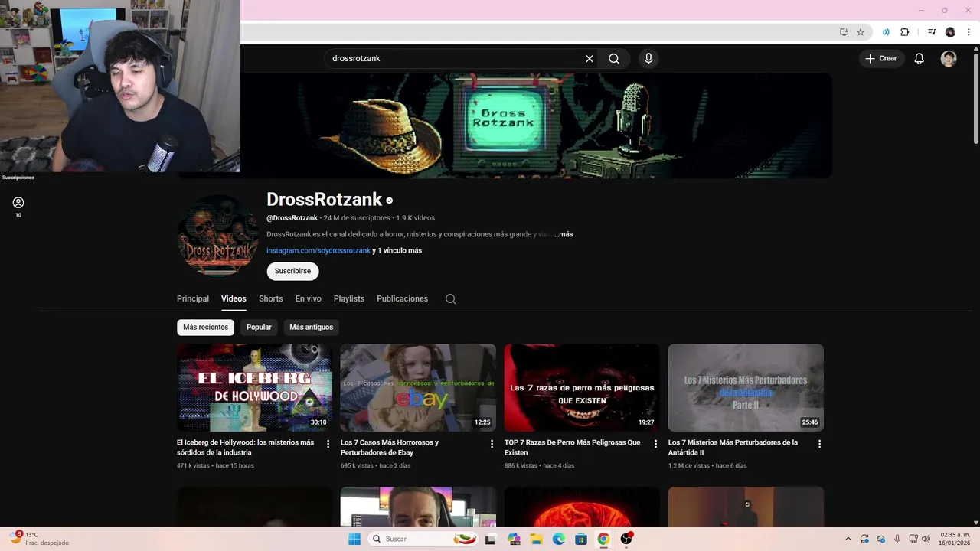Show hidden system tray icons
The height and width of the screenshot is (551, 980).
pos(848,539)
